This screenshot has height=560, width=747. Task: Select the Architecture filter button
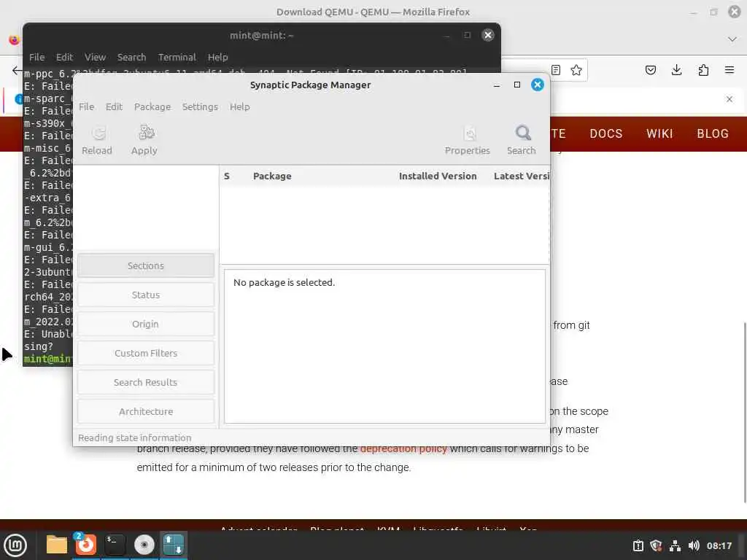coord(146,411)
